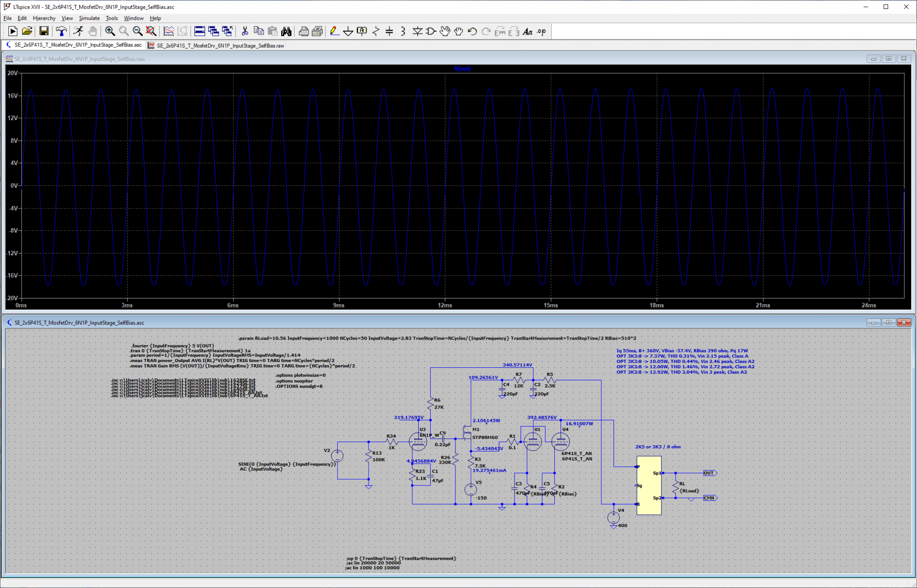Click the M1 STP8NM60 MOSFET symbol
This screenshot has height=588, width=917.
coord(467,432)
